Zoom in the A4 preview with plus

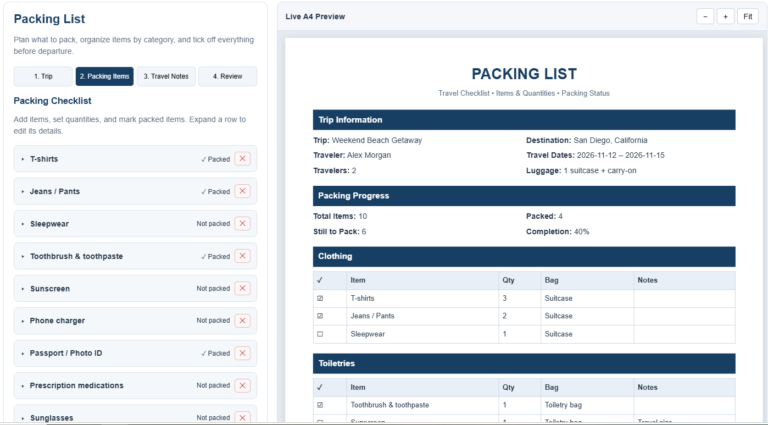point(725,16)
